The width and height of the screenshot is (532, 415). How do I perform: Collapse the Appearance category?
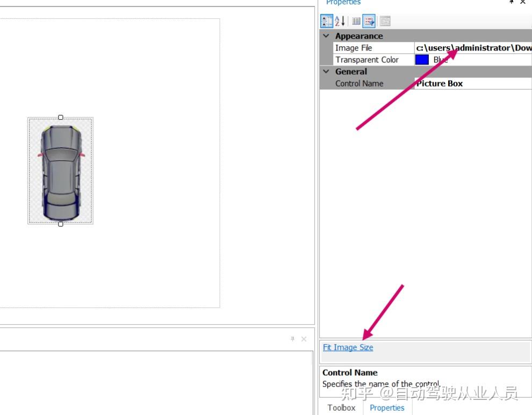click(326, 35)
